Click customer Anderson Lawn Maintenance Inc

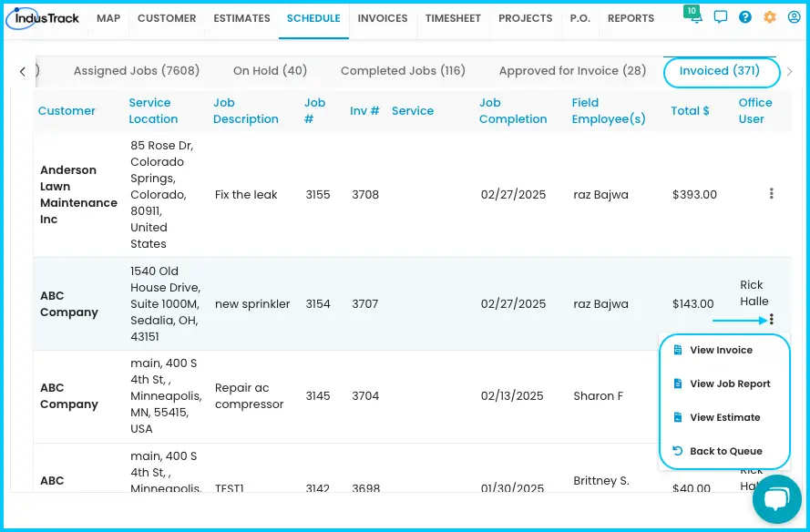click(78, 194)
